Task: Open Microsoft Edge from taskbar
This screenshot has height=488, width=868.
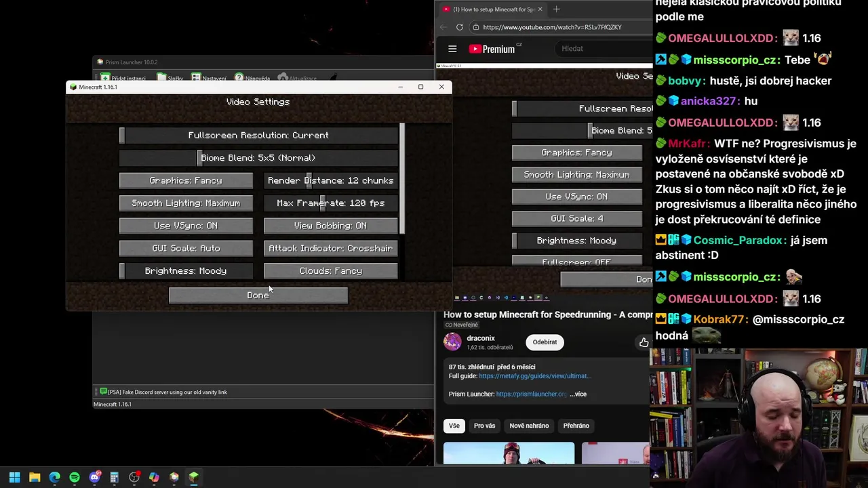Action: pos(54,477)
